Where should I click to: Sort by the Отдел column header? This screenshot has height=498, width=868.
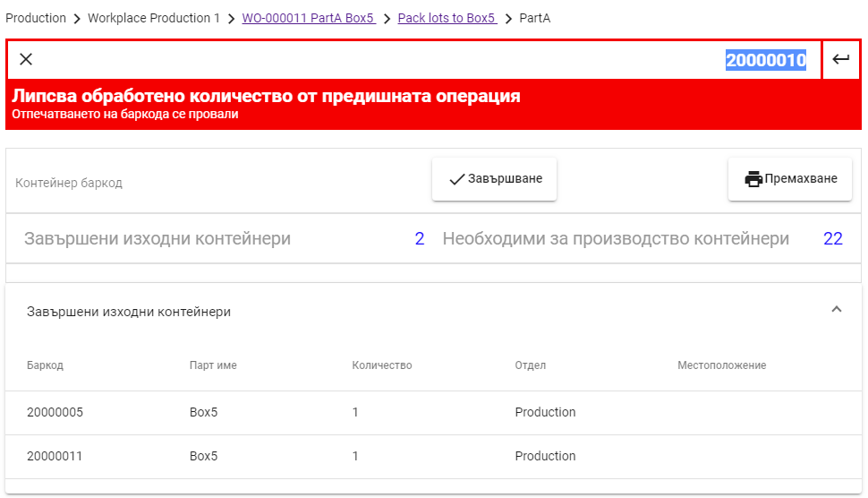point(530,365)
